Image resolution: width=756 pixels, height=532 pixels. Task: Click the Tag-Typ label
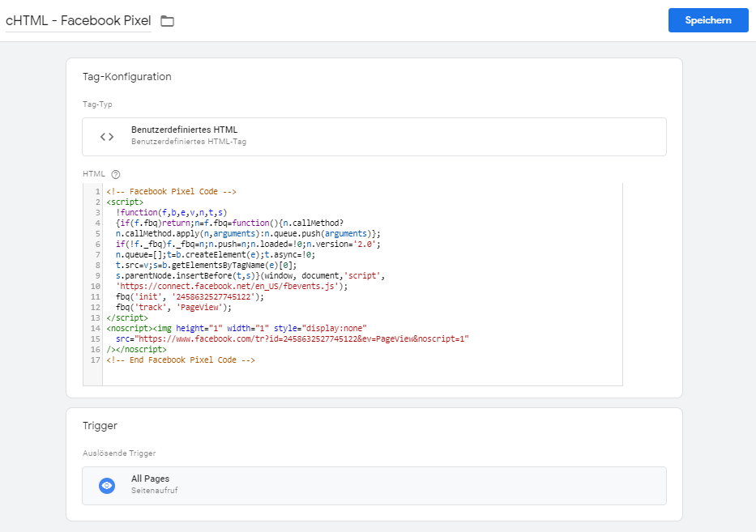[97, 104]
